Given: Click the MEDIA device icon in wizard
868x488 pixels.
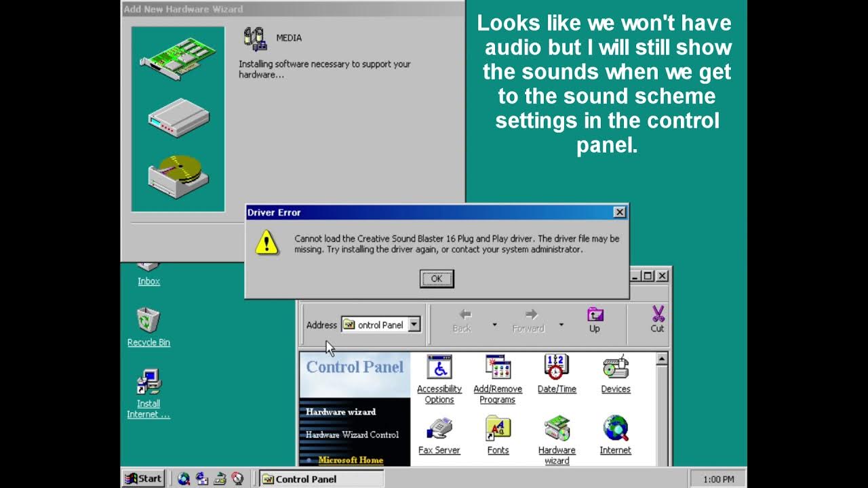Looking at the screenshot, I should 256,39.
